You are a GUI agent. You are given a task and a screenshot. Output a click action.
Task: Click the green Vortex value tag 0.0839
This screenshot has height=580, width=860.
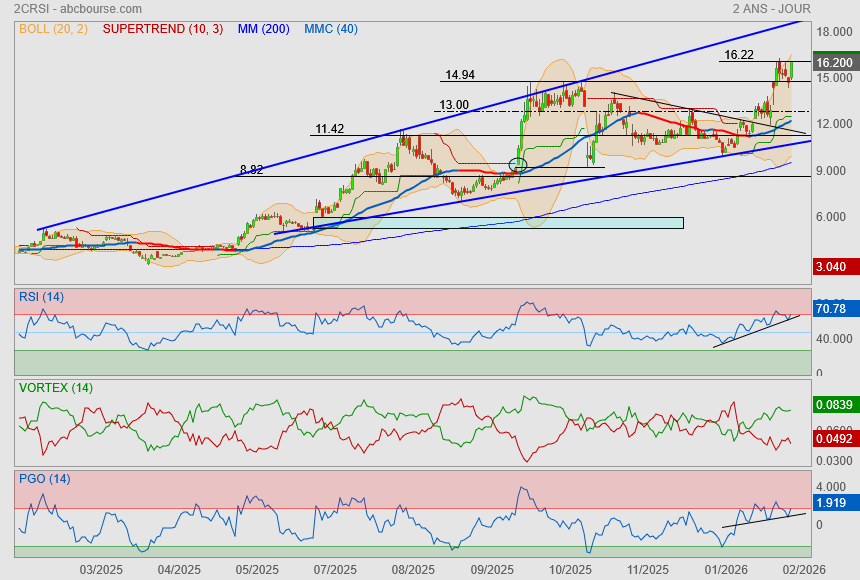coord(833,405)
